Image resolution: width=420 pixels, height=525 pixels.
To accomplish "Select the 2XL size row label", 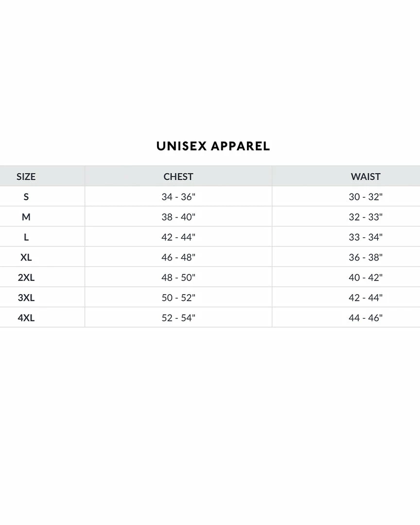I will (x=26, y=278).
